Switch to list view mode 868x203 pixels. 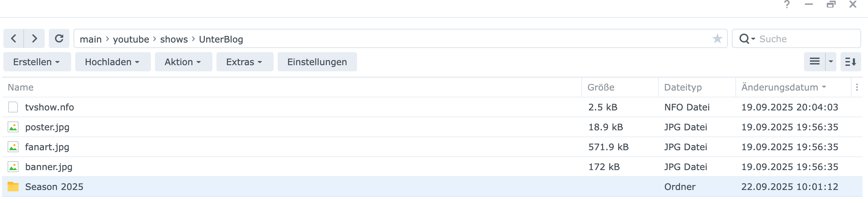(814, 62)
